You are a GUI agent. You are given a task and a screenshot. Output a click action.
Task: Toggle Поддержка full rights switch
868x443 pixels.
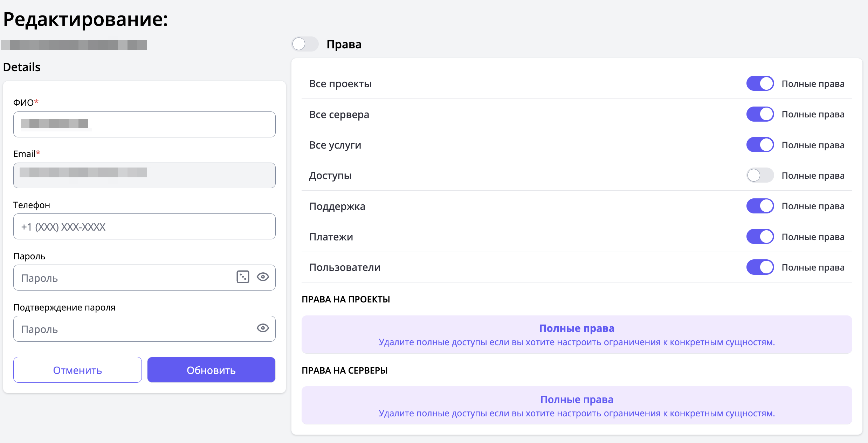(760, 206)
